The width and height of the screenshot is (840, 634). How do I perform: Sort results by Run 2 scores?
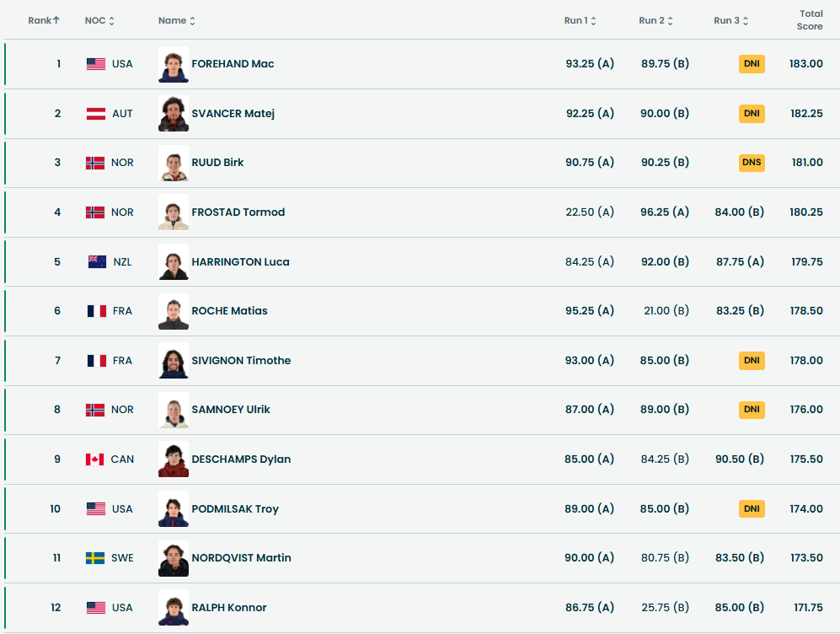655,20
